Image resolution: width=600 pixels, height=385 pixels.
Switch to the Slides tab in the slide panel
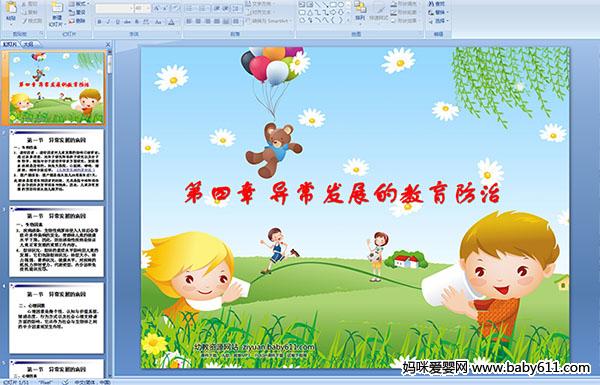pyautogui.click(x=10, y=44)
